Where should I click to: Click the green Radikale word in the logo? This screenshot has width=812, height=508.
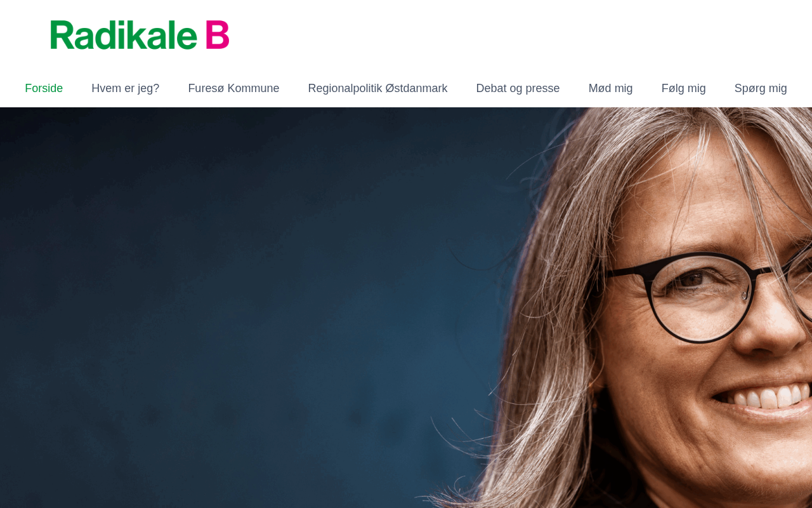click(x=124, y=35)
